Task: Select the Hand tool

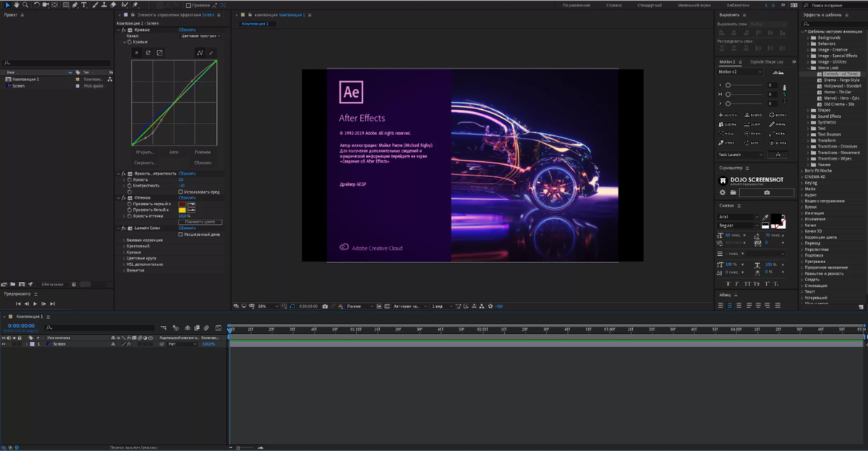Action: (x=16, y=4)
